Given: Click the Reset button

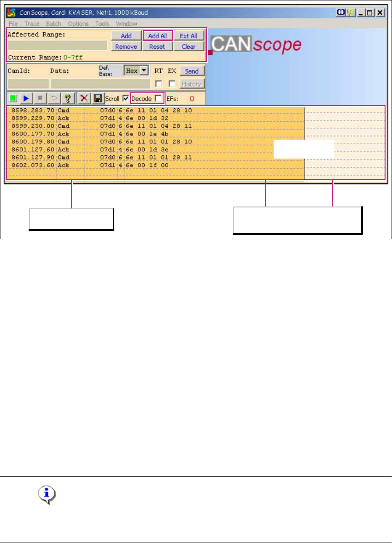Looking at the screenshot, I should click(157, 47).
